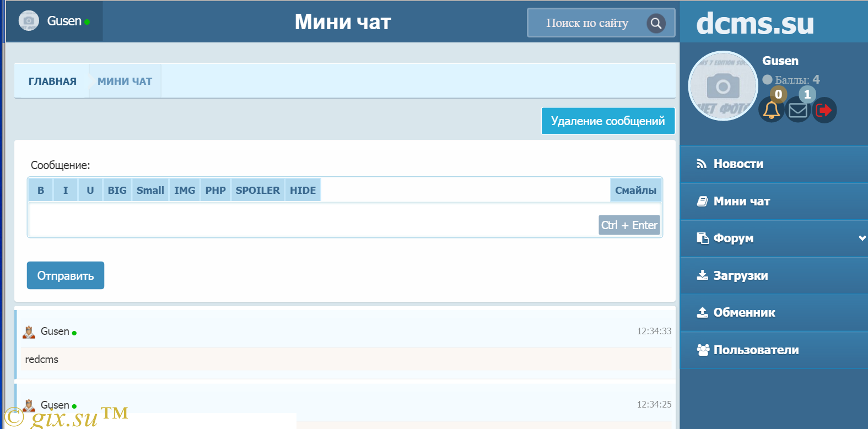
Task: Apply underline with the U button
Action: pos(90,190)
